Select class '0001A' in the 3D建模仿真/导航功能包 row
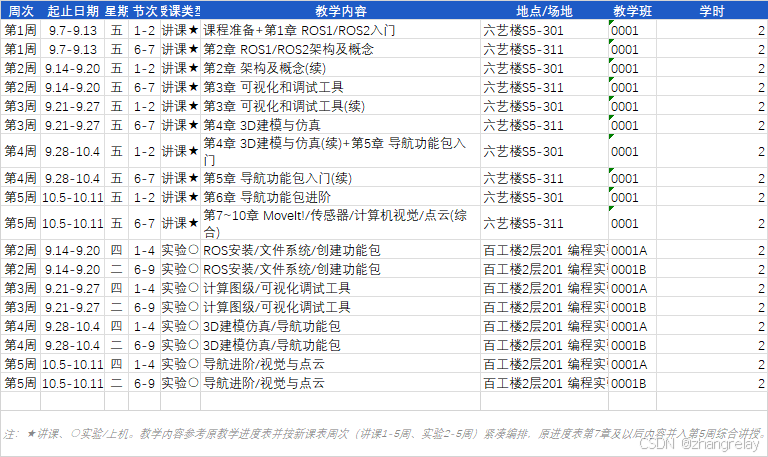The height and width of the screenshot is (457, 768). 632,326
